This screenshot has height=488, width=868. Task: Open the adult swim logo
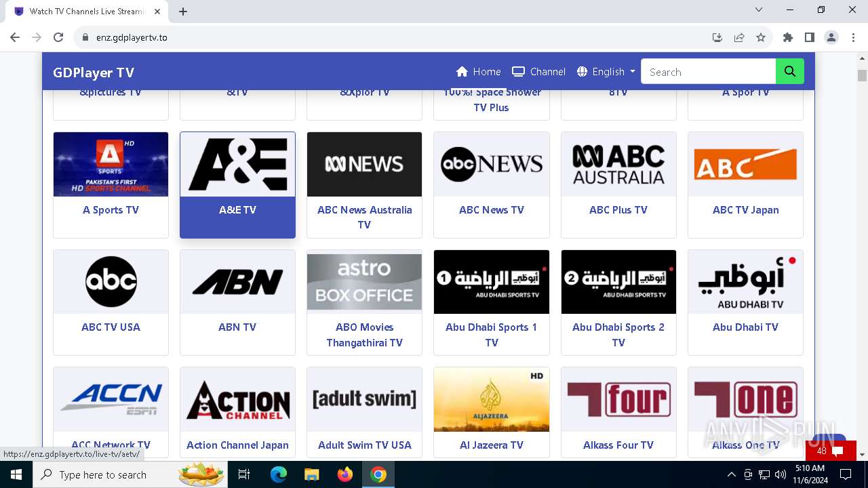tap(364, 399)
